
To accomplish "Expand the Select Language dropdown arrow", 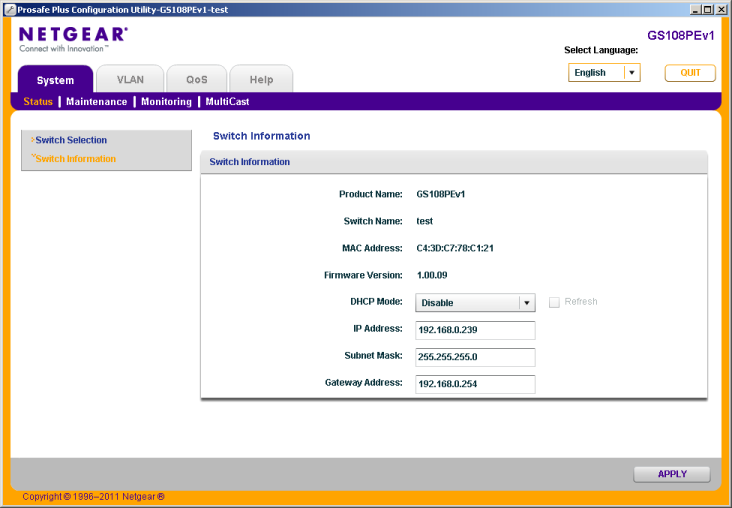I will click(632, 73).
